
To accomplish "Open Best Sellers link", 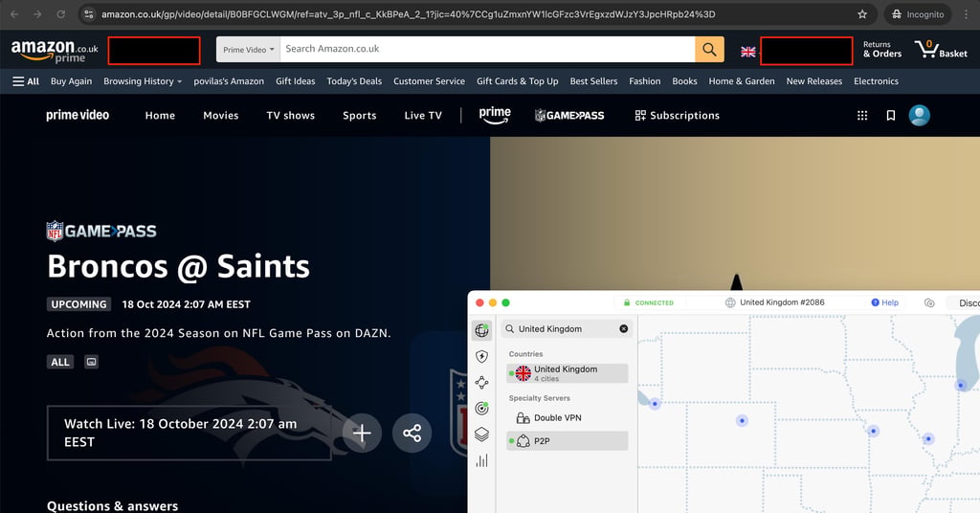I will pyautogui.click(x=593, y=81).
